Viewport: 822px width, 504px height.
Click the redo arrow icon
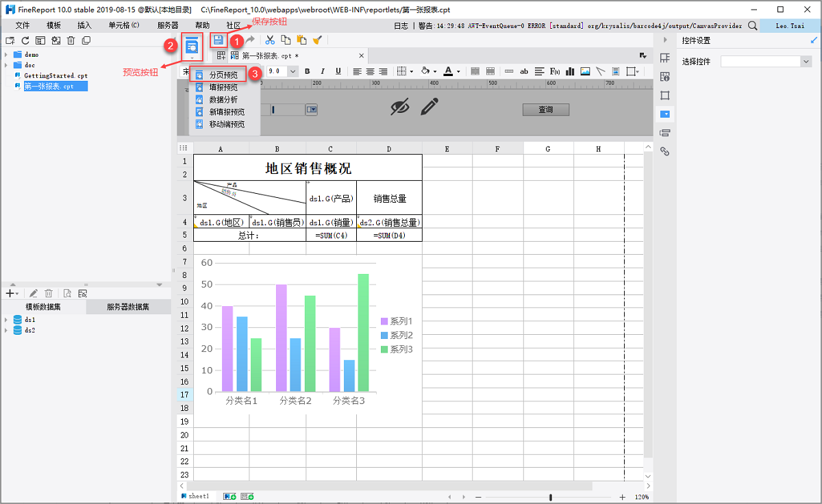pos(251,40)
